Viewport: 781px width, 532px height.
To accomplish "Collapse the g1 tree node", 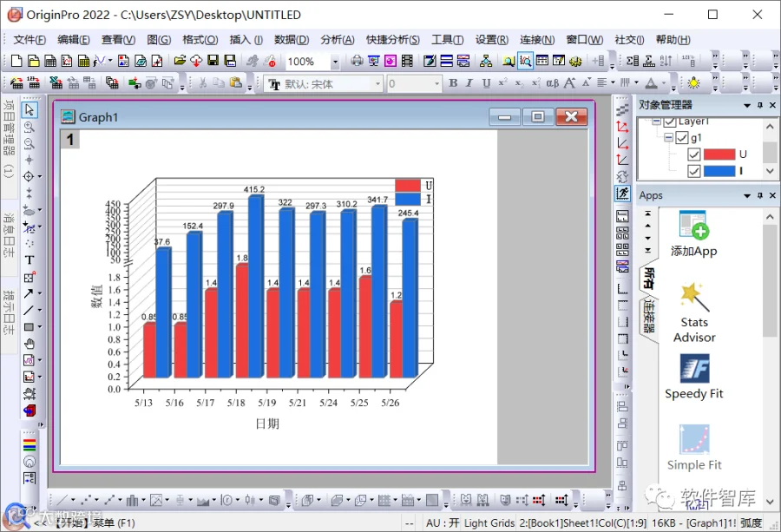I will (x=668, y=137).
